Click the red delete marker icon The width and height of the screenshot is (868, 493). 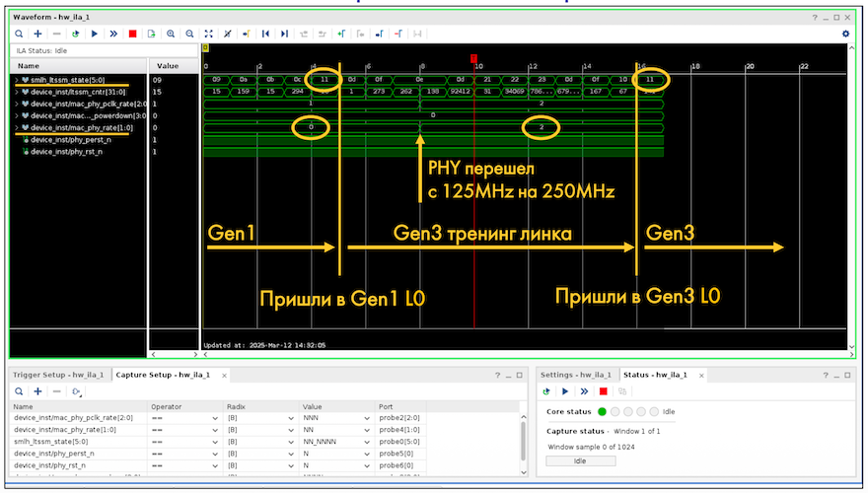pyautogui.click(x=398, y=34)
